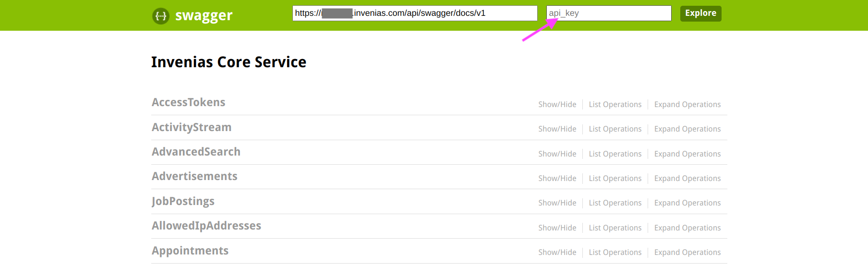
Task: List Operations for JobPostings
Action: (615, 203)
